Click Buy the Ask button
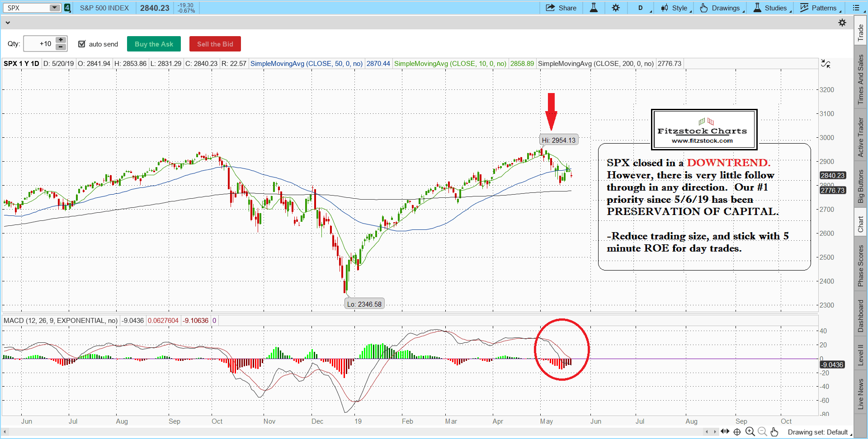This screenshot has height=439, width=868. pyautogui.click(x=154, y=44)
